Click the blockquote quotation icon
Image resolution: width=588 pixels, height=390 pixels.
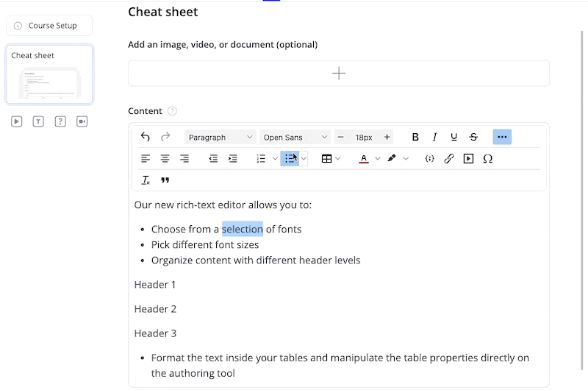[165, 180]
